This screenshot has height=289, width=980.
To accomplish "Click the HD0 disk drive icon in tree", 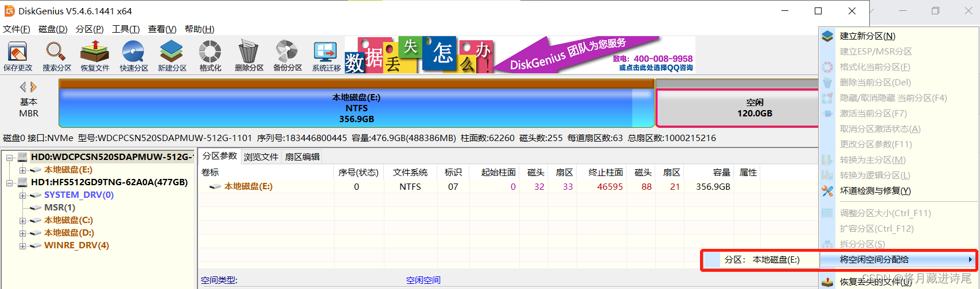I will point(23,157).
